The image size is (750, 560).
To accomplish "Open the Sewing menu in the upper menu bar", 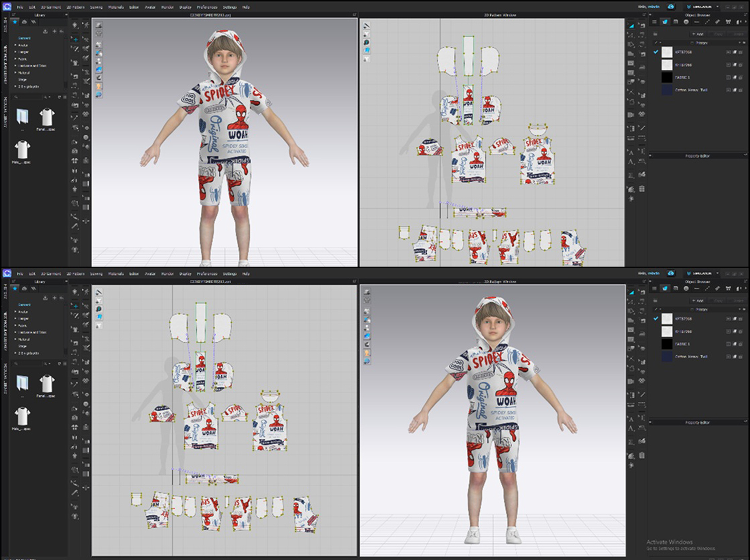I will point(96,7).
